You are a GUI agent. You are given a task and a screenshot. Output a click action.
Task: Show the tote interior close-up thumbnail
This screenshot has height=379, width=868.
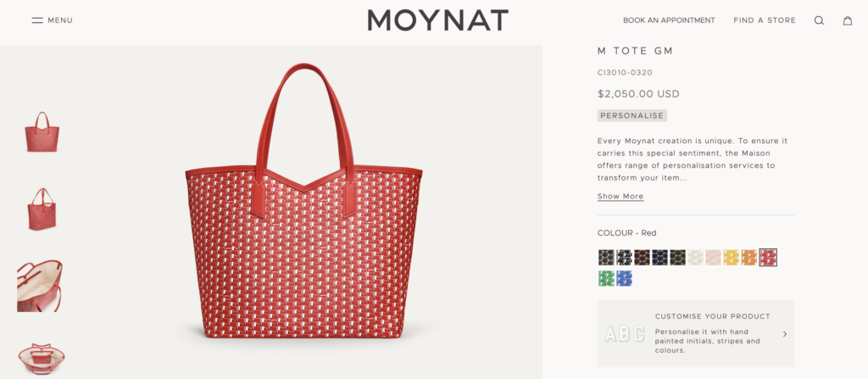tap(41, 286)
